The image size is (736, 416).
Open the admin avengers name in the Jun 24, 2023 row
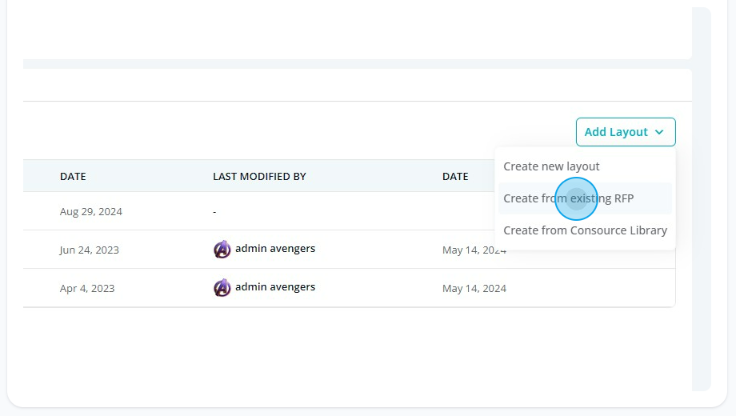pyautogui.click(x=275, y=248)
